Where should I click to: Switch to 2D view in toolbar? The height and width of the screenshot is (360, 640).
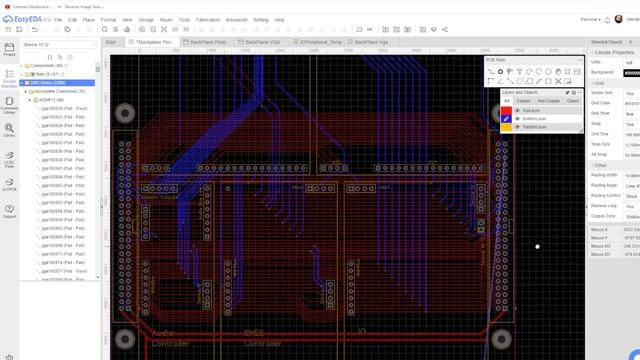(x=175, y=29)
